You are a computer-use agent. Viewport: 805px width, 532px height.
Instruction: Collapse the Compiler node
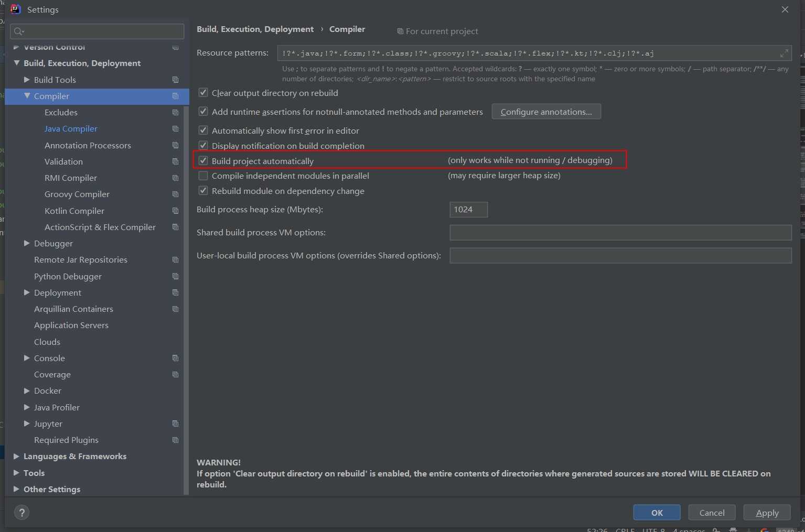pyautogui.click(x=27, y=96)
